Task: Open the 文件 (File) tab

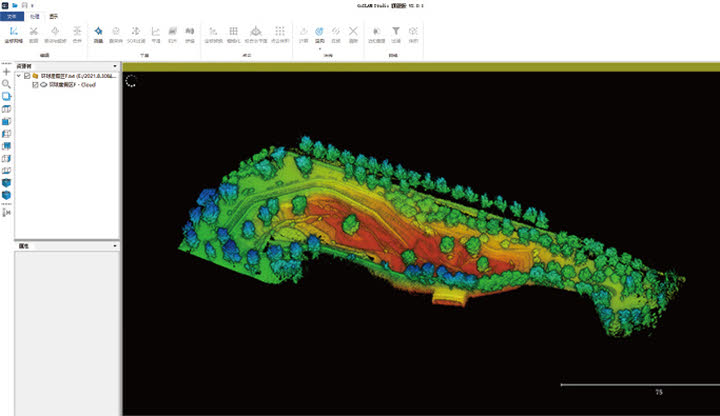Action: click(x=12, y=17)
